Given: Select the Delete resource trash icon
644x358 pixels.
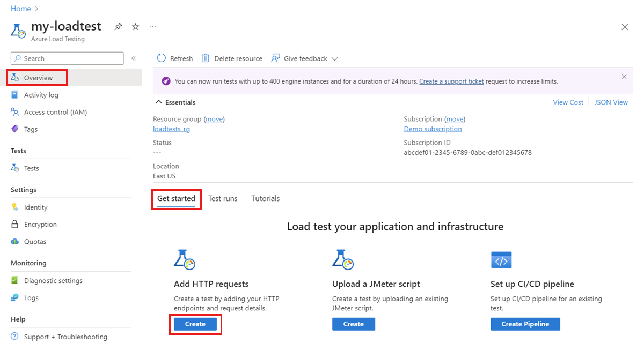Looking at the screenshot, I should pos(206,58).
